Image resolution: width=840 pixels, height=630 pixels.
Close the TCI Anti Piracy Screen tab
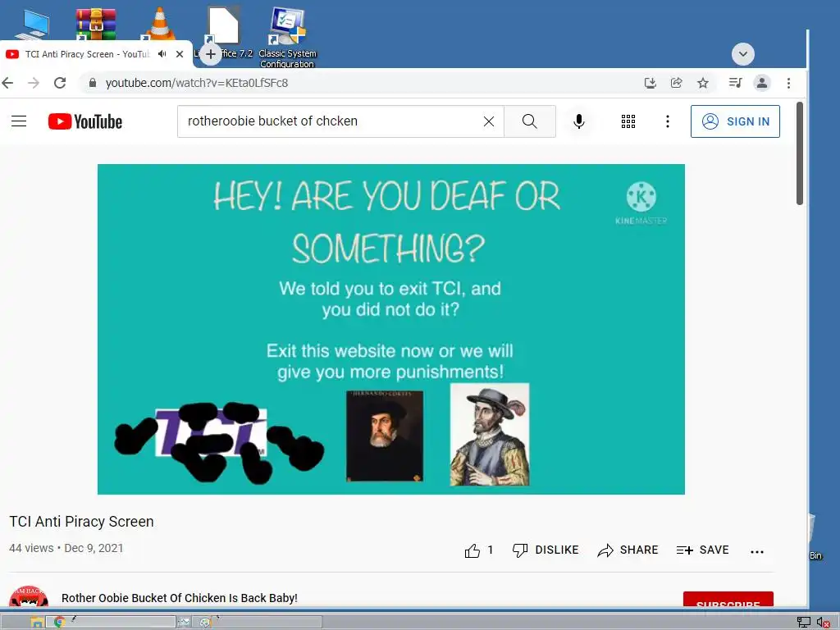[x=180, y=54]
